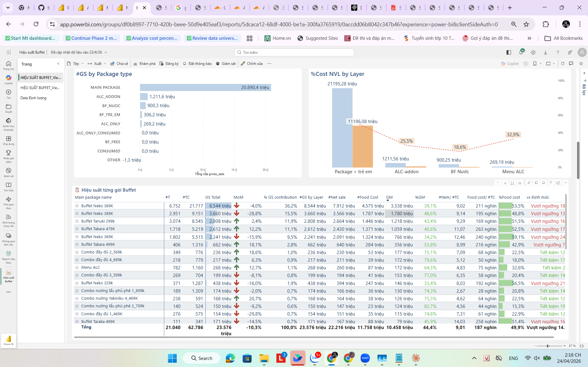Open the settings gear in header
Viewport: 588px width, 367px height.
[533, 52]
